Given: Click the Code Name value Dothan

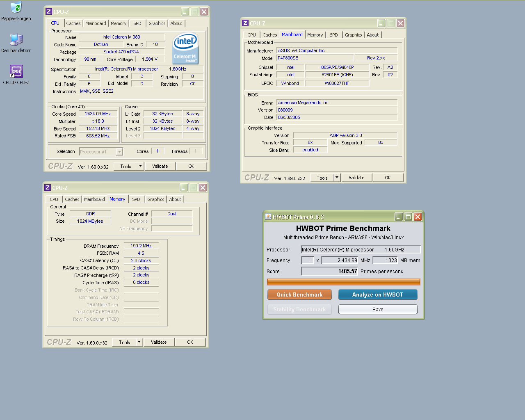Looking at the screenshot, I should pyautogui.click(x=101, y=44).
